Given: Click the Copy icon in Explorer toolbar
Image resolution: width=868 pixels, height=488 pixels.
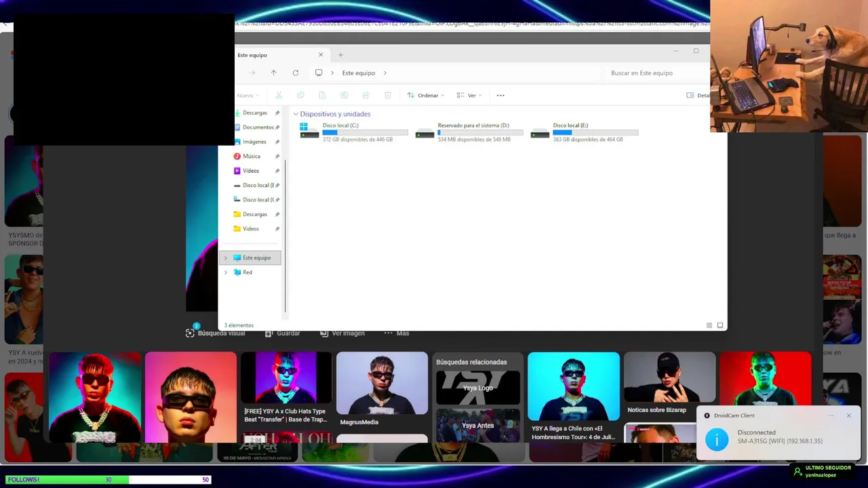Looking at the screenshot, I should pyautogui.click(x=300, y=96).
